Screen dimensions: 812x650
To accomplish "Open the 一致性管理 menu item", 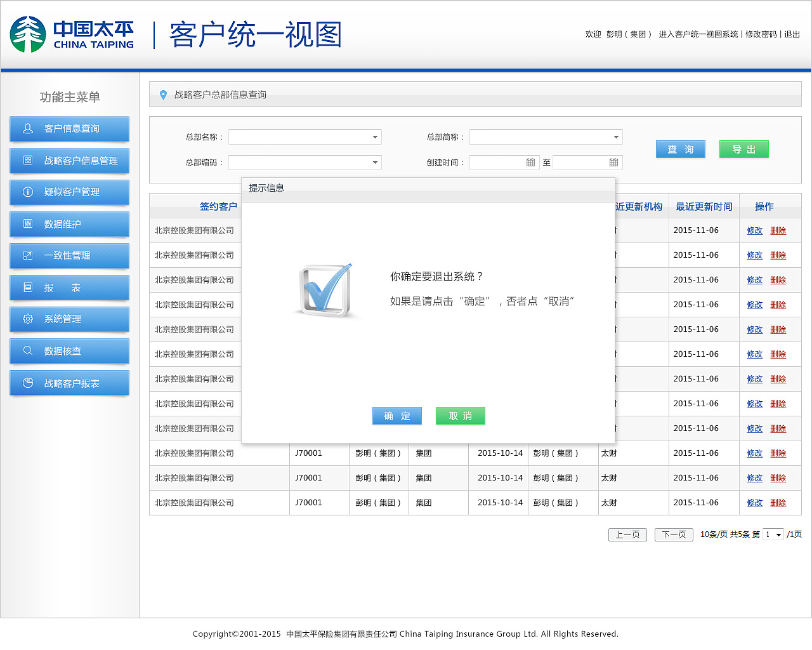I will click(x=69, y=256).
